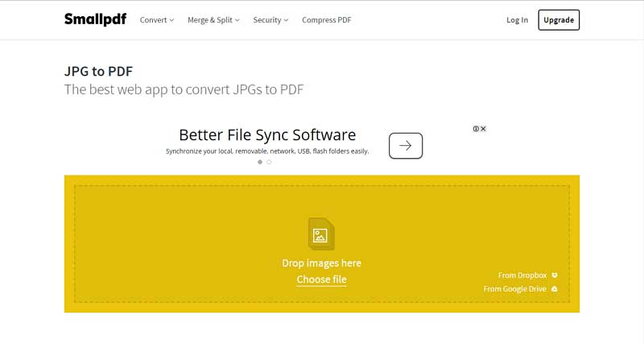Open the Merge & Split dropdown
Image resolution: width=644 pixels, height=344 pixels.
(x=213, y=20)
